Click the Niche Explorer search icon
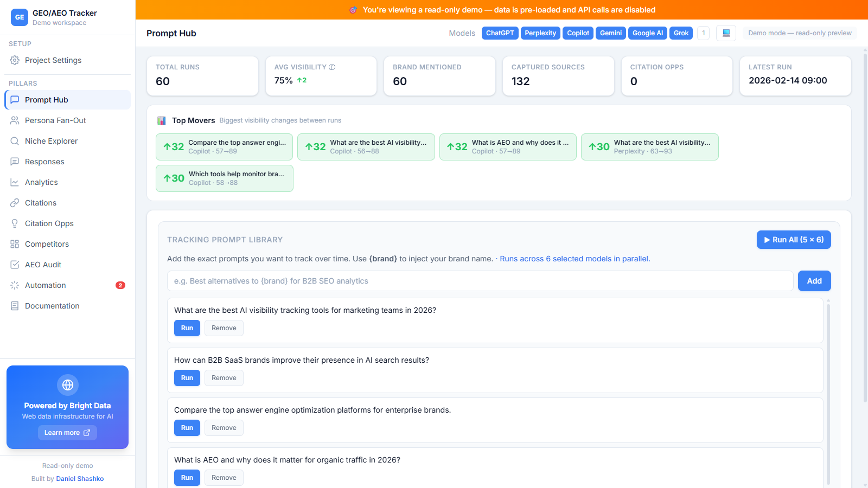Screen dimensions: 868x488 click(x=15, y=141)
